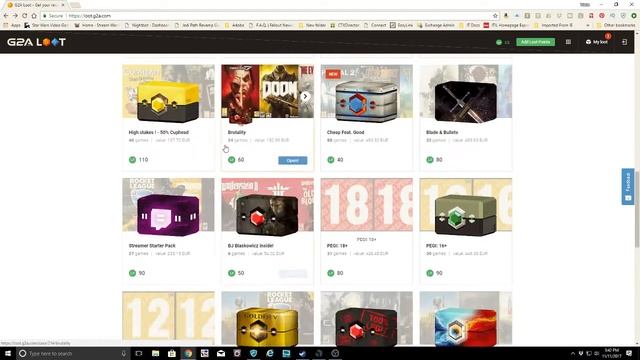This screenshot has height=360, width=640.
Task: Click the Streamer Starter Pack title
Action: coord(152,246)
